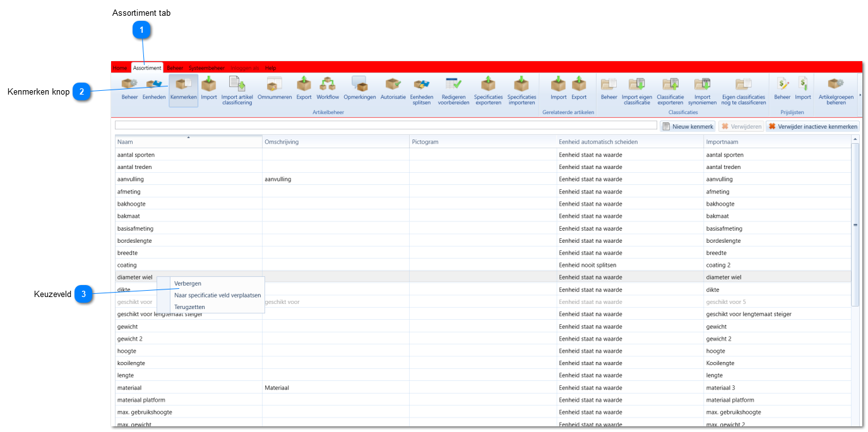
Task: Open the Systeembeheer tab
Action: (x=206, y=67)
